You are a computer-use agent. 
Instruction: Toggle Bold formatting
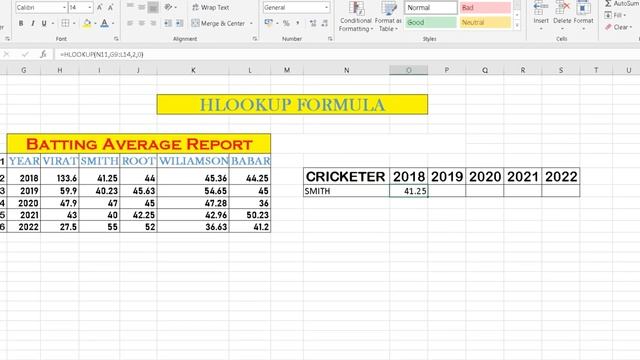pos(21,23)
